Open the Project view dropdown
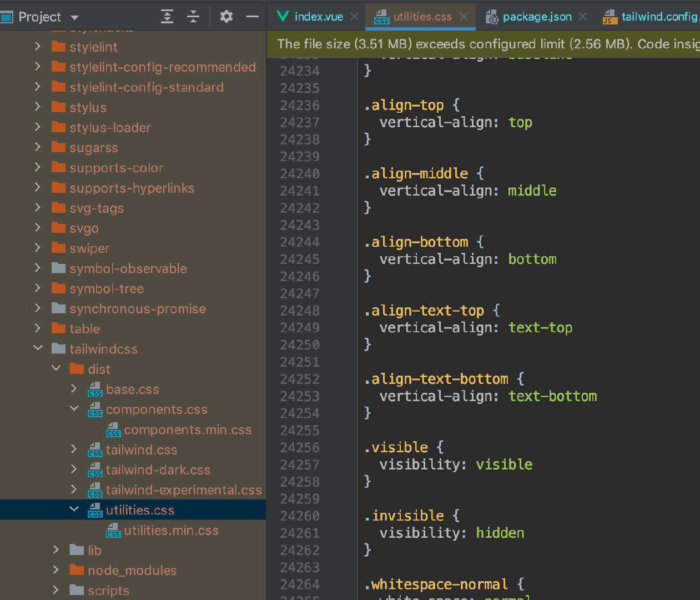Viewport: 700px width, 600px height. tap(75, 17)
